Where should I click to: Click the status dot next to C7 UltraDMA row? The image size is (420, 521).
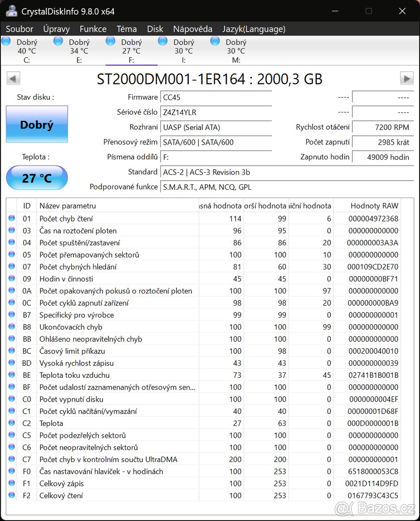coord(11,459)
